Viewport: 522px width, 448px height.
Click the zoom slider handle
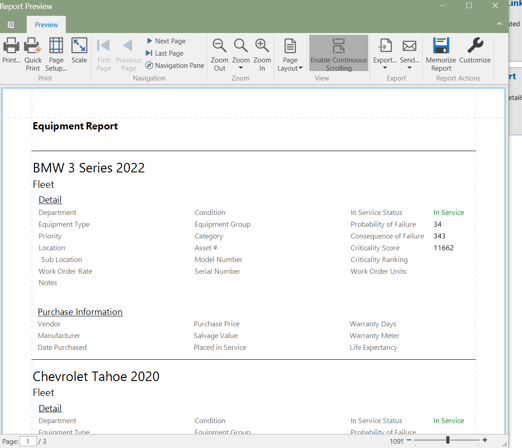[448, 440]
